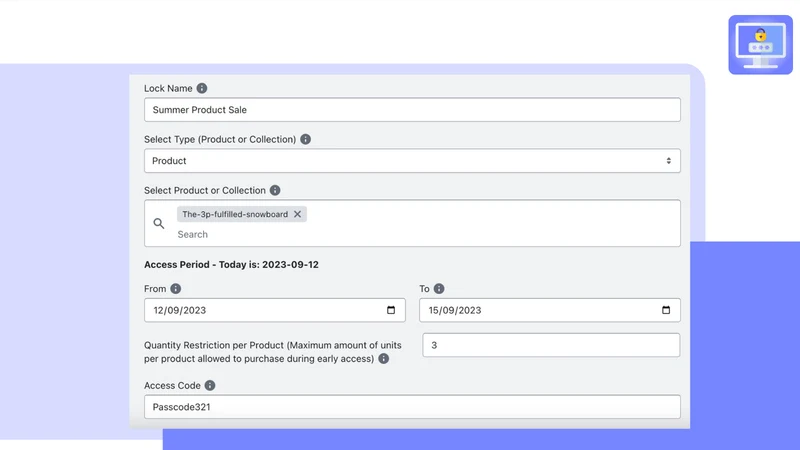The height and width of the screenshot is (450, 800).
Task: Click the To date info icon
Action: coord(439,289)
